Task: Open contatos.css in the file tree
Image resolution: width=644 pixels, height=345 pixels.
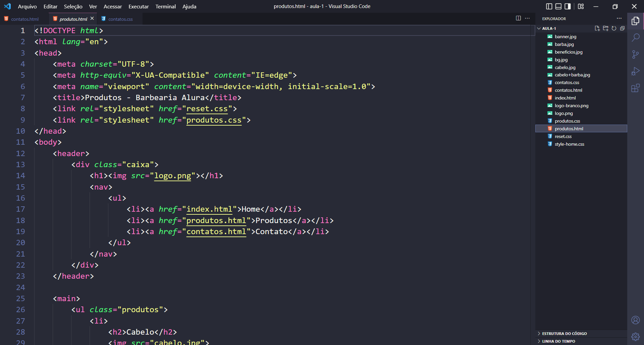Action: [581, 83]
